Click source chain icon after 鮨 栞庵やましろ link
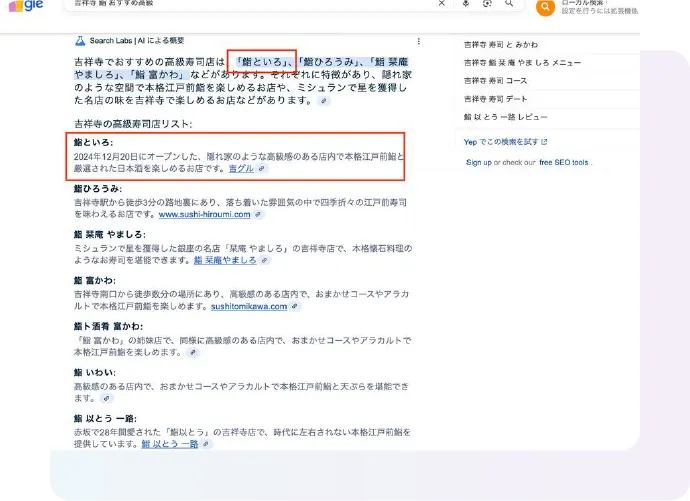The height and width of the screenshot is (501, 690). [264, 260]
